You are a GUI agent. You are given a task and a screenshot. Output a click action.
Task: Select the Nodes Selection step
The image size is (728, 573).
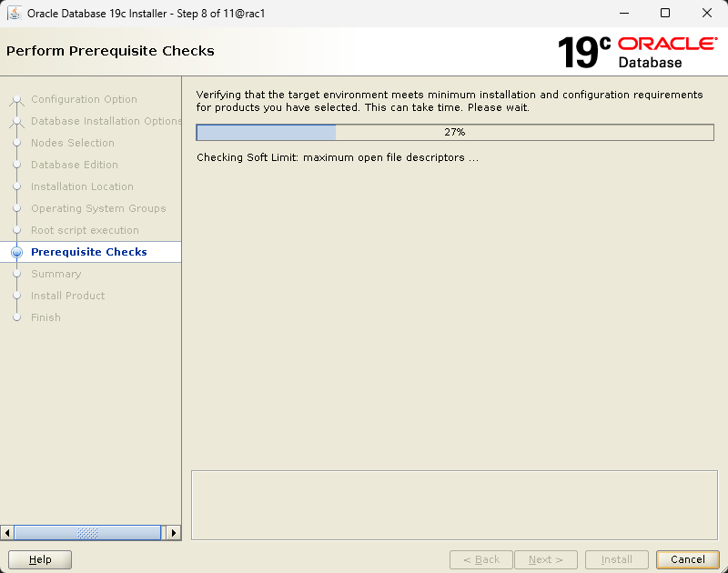(x=73, y=143)
